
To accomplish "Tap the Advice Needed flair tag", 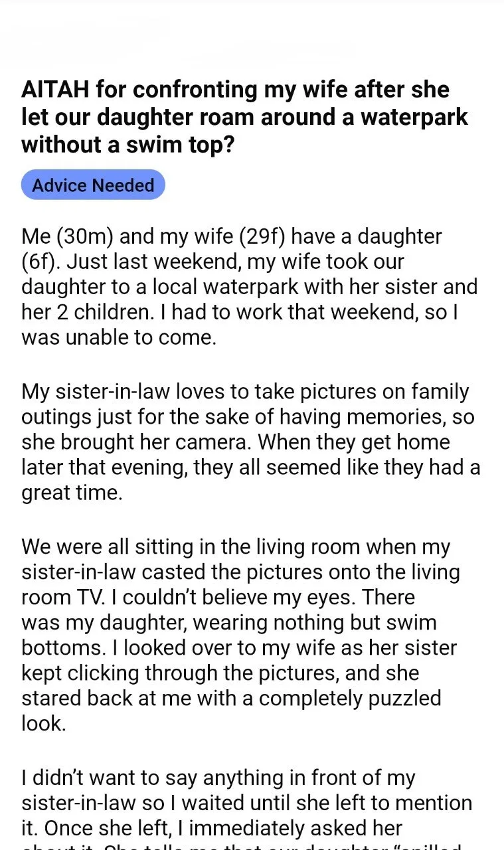I will (x=93, y=185).
